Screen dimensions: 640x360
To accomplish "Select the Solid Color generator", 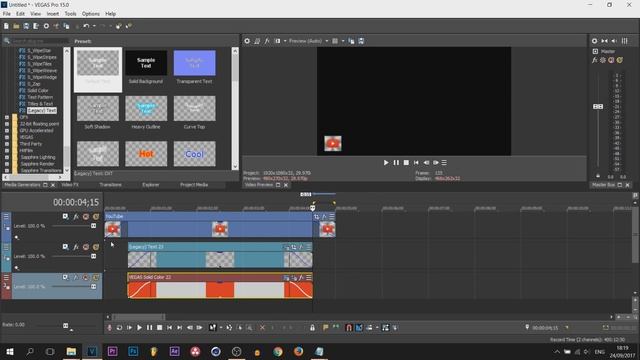I will (38, 91).
